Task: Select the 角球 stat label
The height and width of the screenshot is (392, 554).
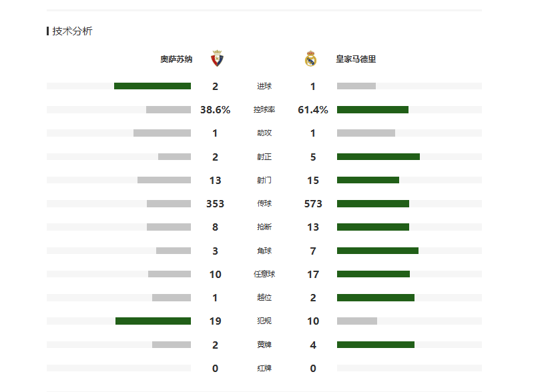Action: 264,251
